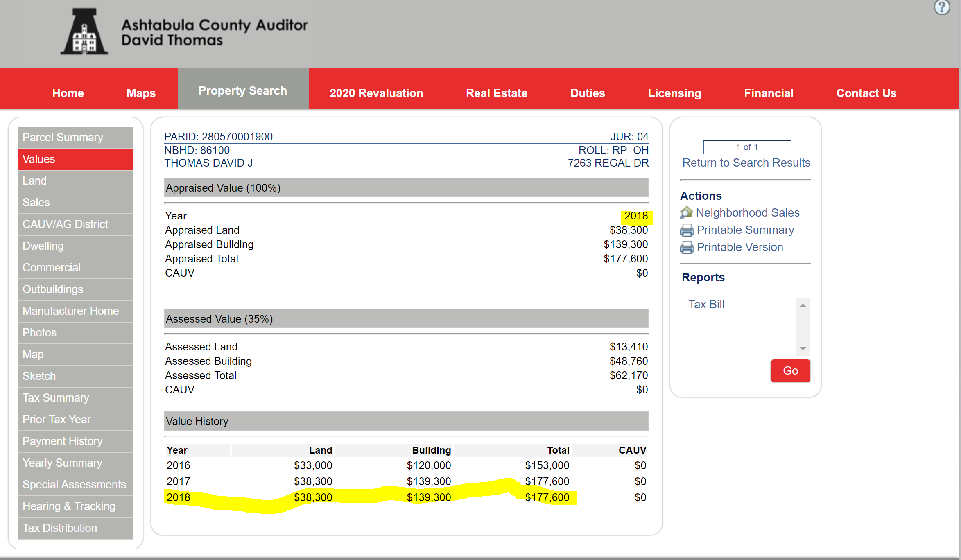Click the help question mark icon
The width and height of the screenshot is (961, 560).
[x=941, y=7]
